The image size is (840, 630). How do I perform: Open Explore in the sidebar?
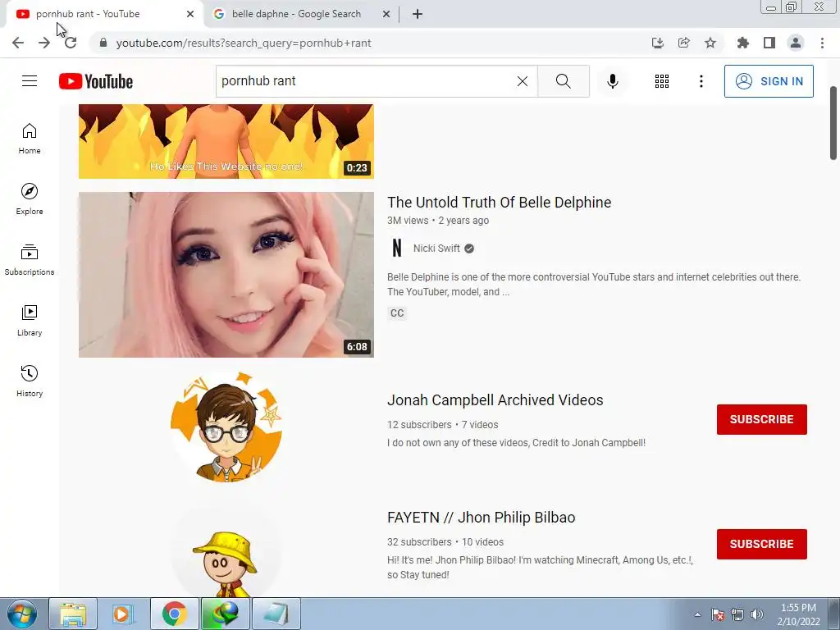tap(30, 199)
